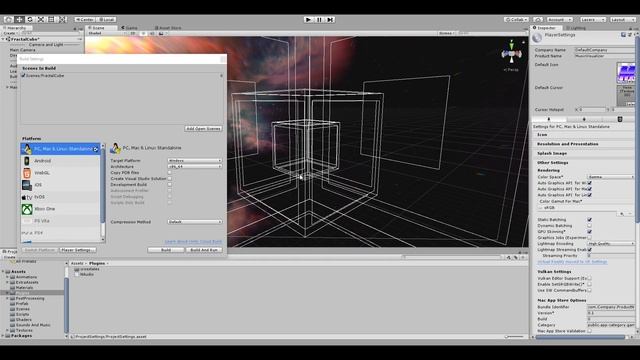Click Player Settings button
Viewport: 640px width, 360px height.
click(x=78, y=250)
